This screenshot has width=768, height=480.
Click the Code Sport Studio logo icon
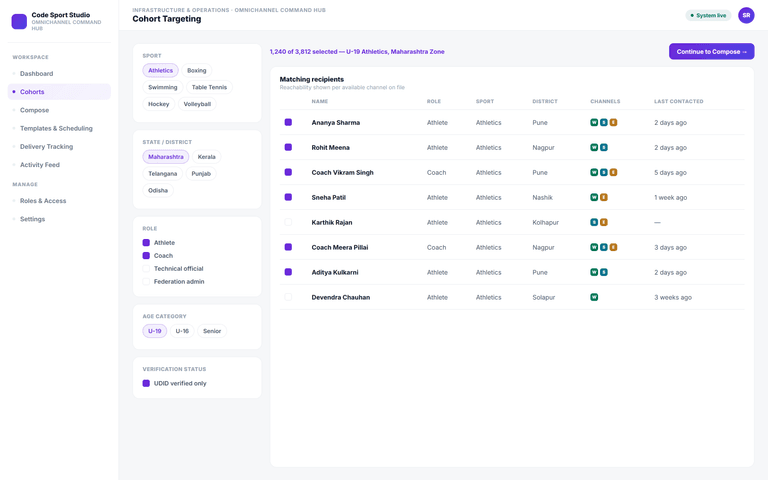[x=19, y=22]
